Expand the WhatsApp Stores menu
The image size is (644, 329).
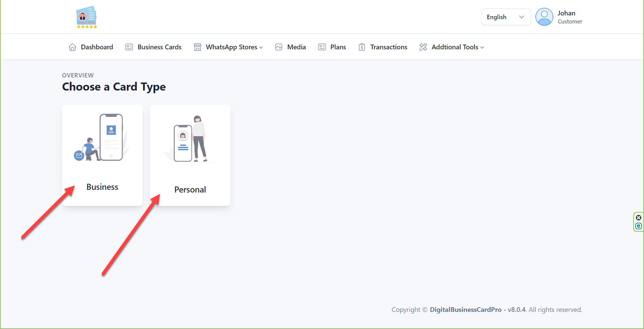[x=234, y=47]
